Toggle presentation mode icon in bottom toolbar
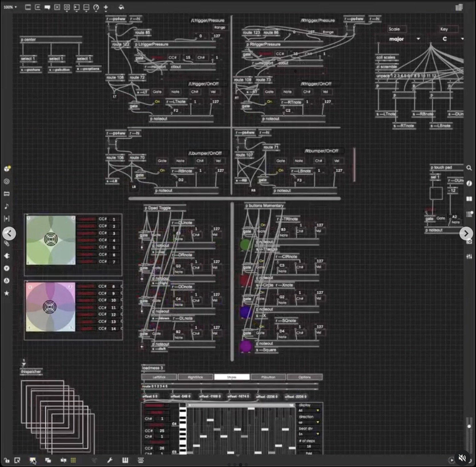This screenshot has width=476, height=467. pos(33,460)
